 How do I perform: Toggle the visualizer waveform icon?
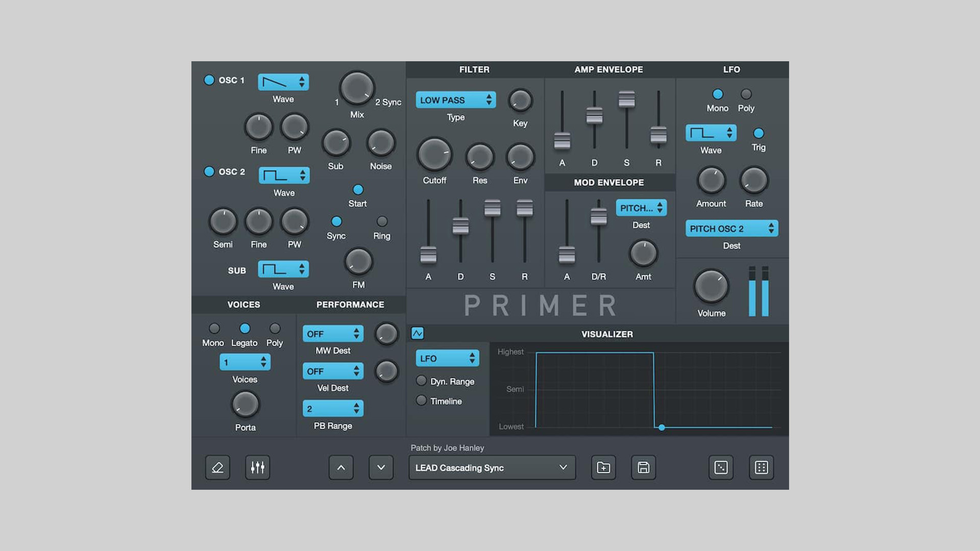418,334
